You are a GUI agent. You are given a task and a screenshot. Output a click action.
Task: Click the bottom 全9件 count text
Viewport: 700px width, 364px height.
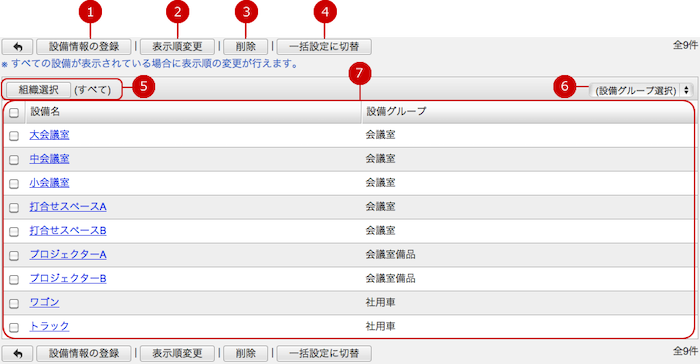[x=685, y=351]
